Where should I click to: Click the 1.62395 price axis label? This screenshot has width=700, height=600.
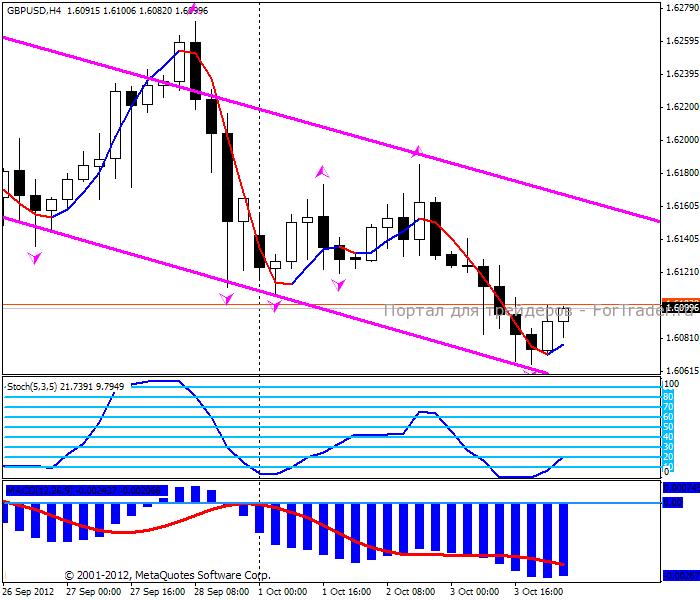coord(682,74)
